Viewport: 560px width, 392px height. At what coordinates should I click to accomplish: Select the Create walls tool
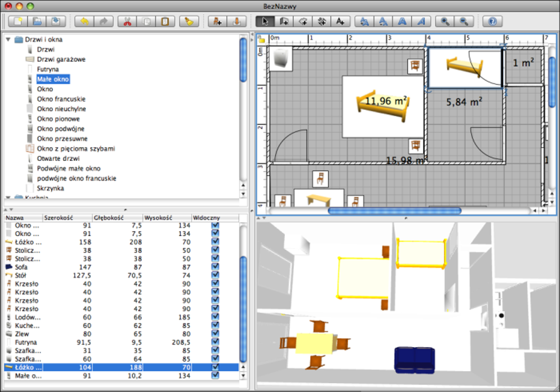click(284, 21)
